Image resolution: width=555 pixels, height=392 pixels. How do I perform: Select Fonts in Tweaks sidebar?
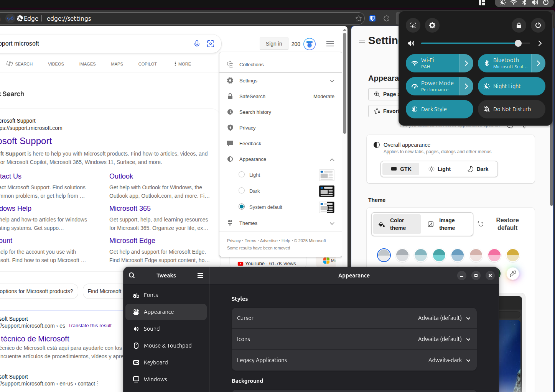click(166, 295)
